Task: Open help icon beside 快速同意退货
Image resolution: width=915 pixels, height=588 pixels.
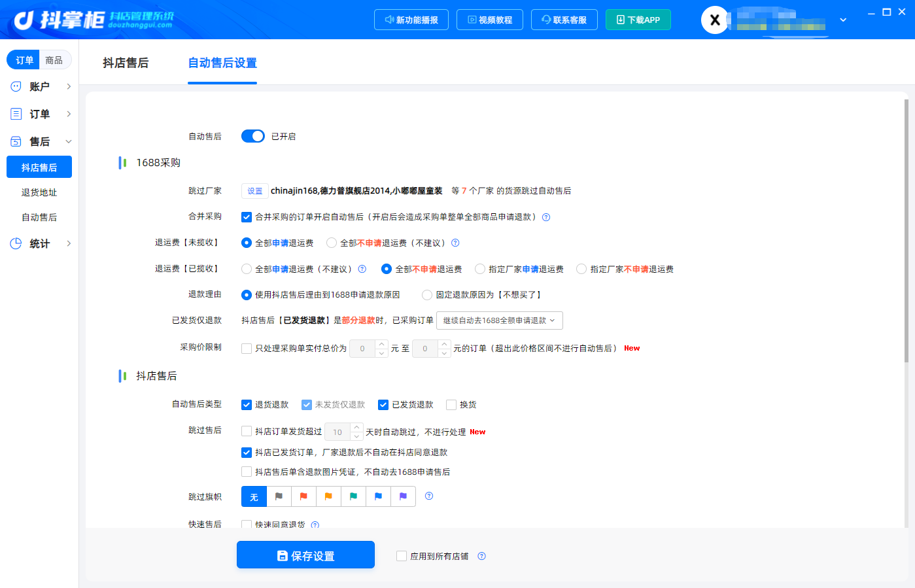Action: pos(315,525)
